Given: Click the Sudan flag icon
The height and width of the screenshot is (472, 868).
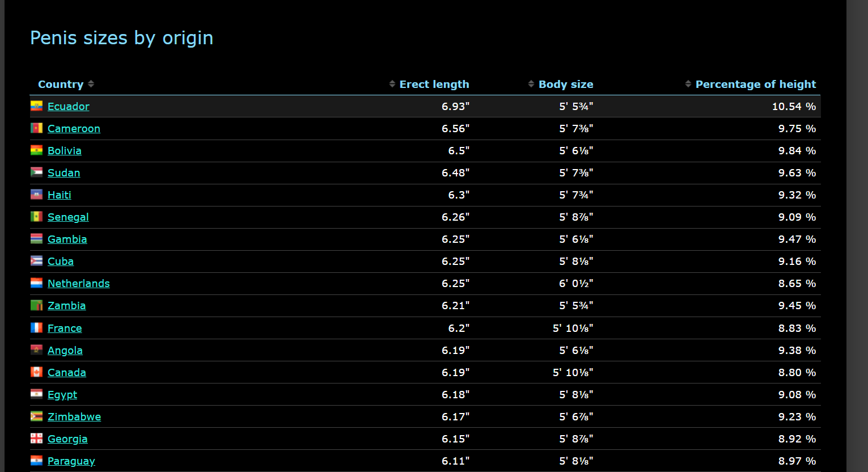Looking at the screenshot, I should [36, 172].
